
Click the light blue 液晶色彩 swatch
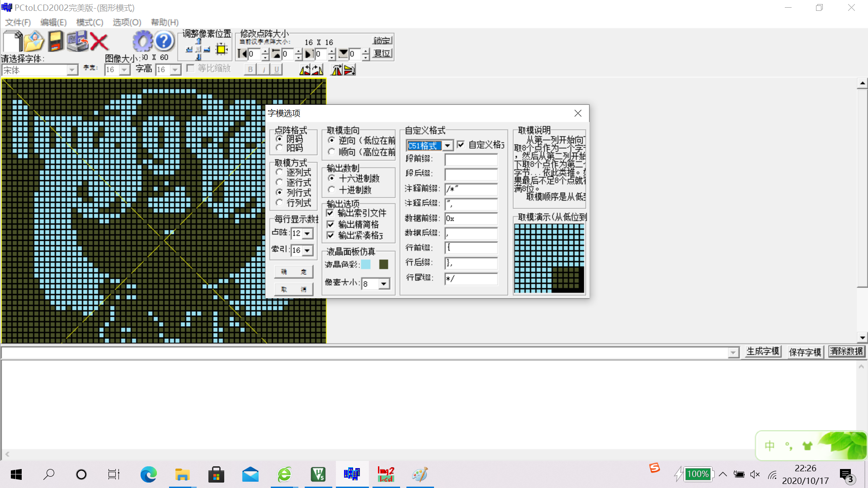pos(366,264)
